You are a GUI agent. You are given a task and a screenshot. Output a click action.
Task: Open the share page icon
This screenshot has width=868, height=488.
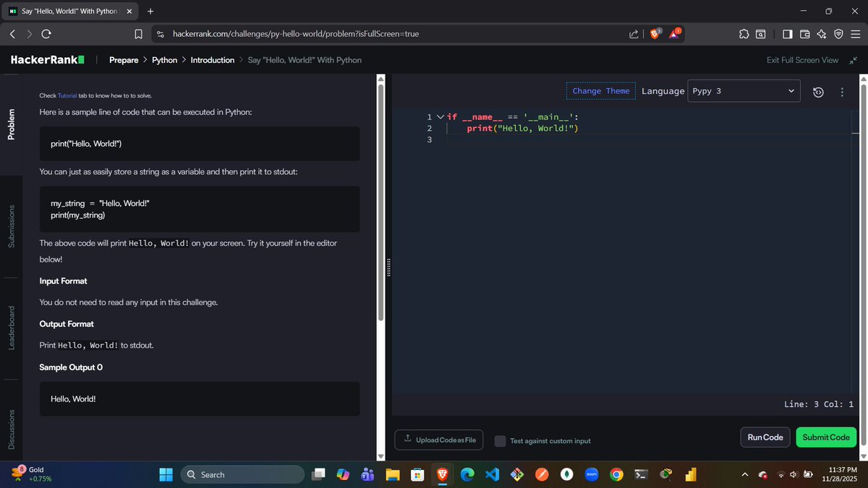point(633,33)
